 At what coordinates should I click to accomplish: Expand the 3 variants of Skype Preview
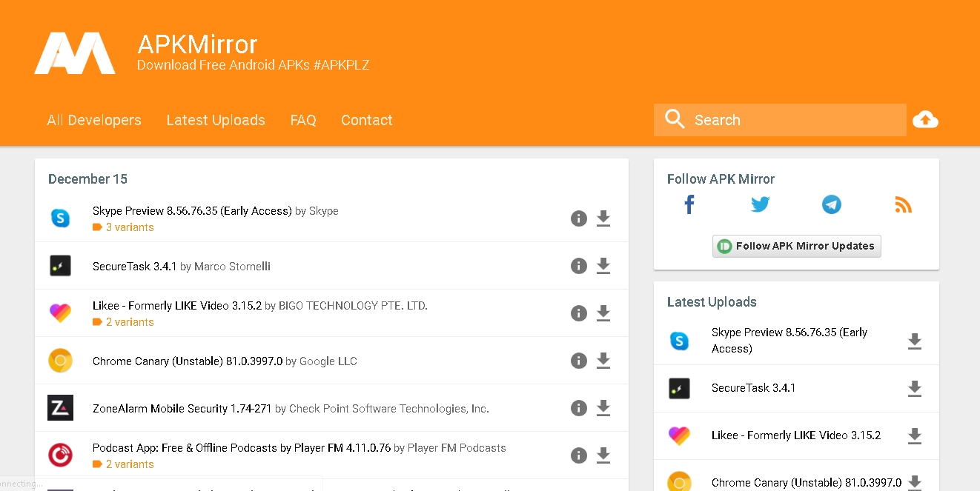(123, 227)
